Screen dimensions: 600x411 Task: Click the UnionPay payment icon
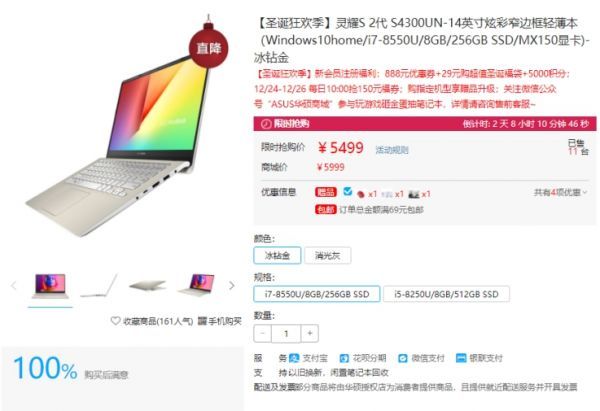pos(461,358)
